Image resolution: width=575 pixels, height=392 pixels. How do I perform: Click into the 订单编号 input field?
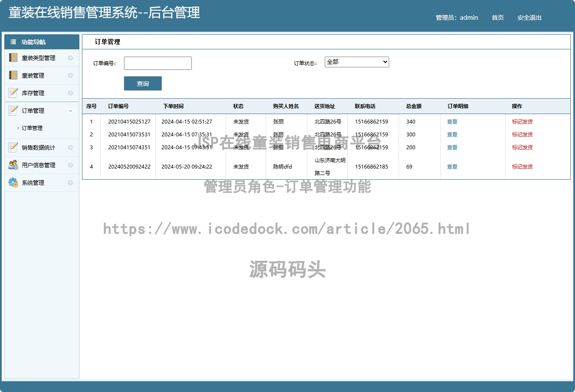point(158,63)
